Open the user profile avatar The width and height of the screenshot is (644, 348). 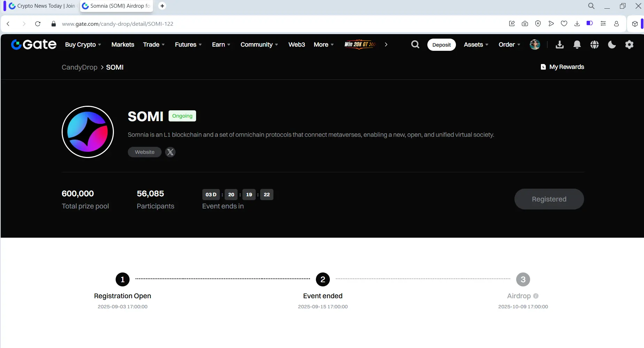pos(535,45)
